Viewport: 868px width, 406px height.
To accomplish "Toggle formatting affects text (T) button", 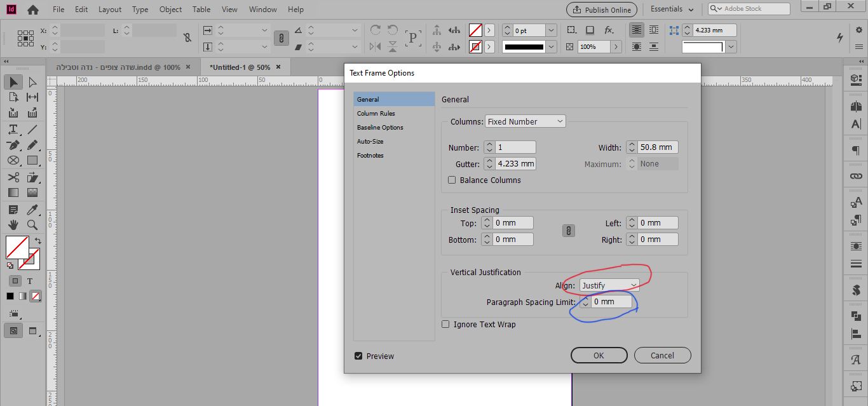I will click(x=30, y=281).
